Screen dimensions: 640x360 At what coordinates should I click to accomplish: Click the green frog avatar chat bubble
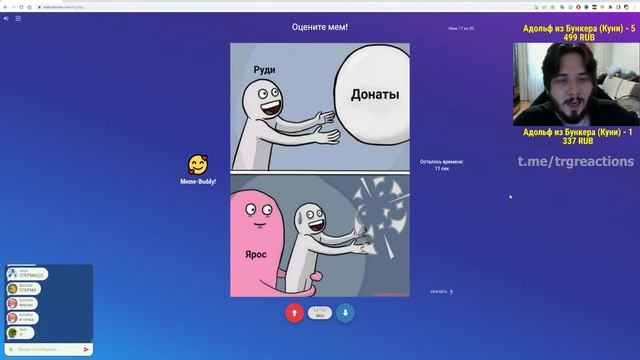pos(20,333)
